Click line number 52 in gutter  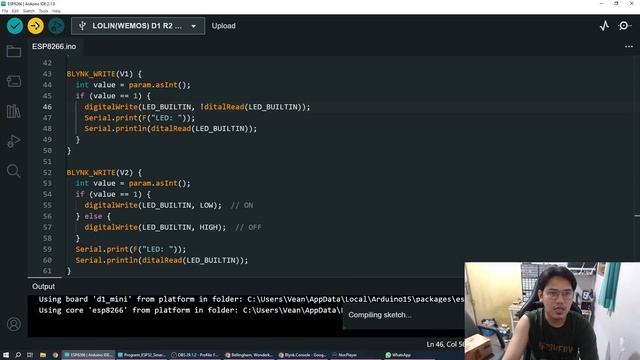47,173
